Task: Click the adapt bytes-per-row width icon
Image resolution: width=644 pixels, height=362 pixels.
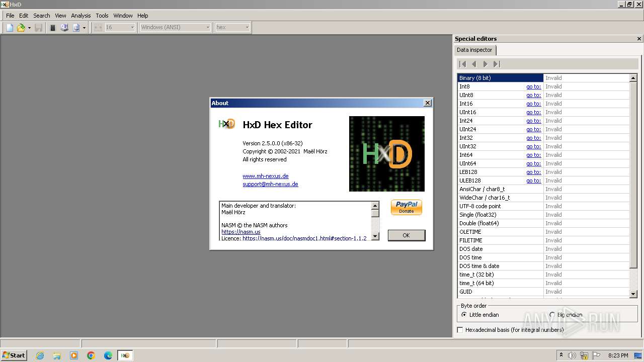Action: (98, 28)
